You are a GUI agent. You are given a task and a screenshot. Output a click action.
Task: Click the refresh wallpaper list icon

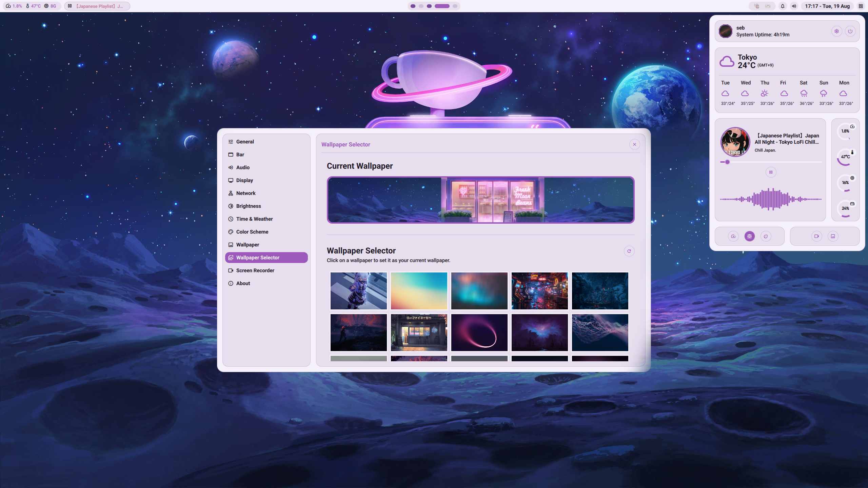pyautogui.click(x=629, y=251)
